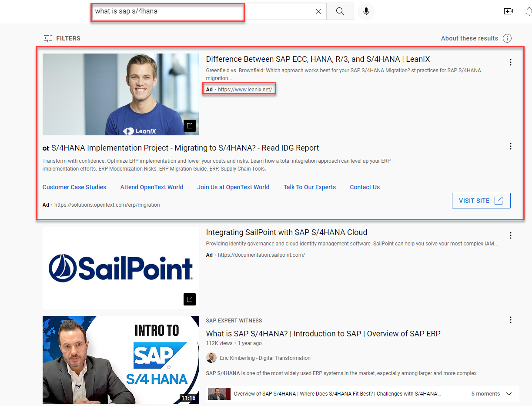Select About these results

[469, 38]
